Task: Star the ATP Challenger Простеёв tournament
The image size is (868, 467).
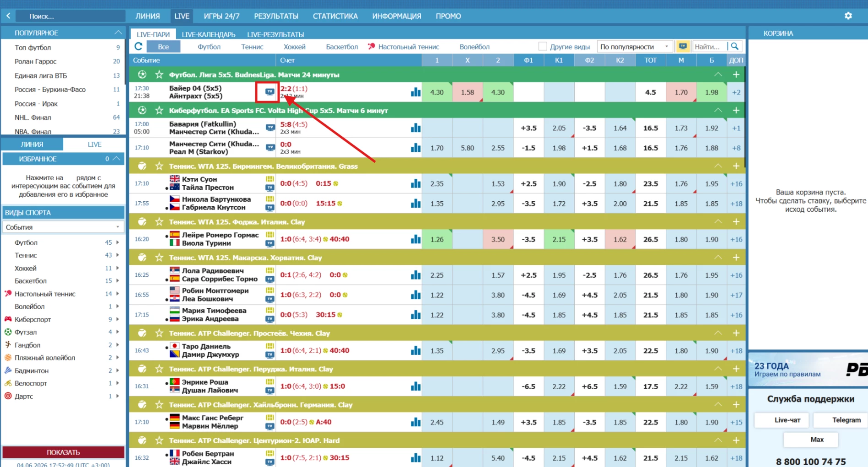Action: click(x=159, y=333)
